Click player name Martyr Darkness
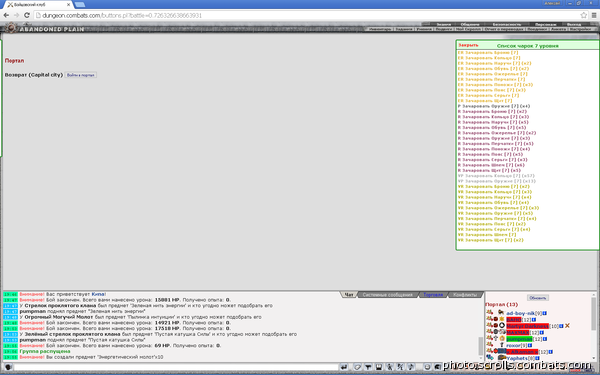 click(528, 326)
